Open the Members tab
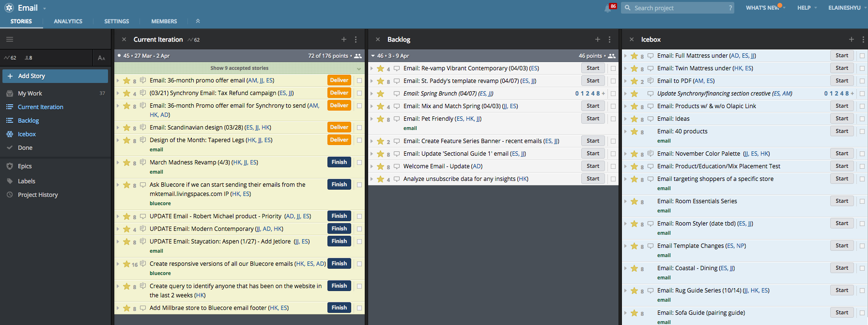 [x=164, y=21]
